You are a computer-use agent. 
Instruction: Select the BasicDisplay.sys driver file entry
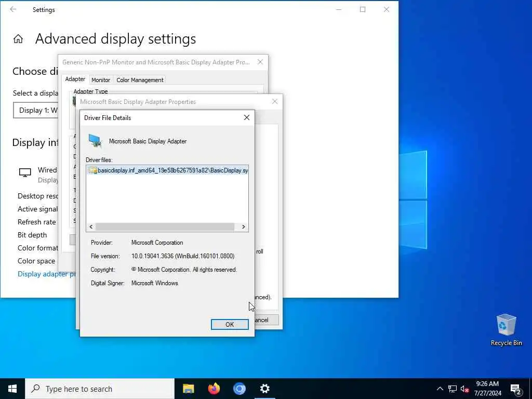168,170
